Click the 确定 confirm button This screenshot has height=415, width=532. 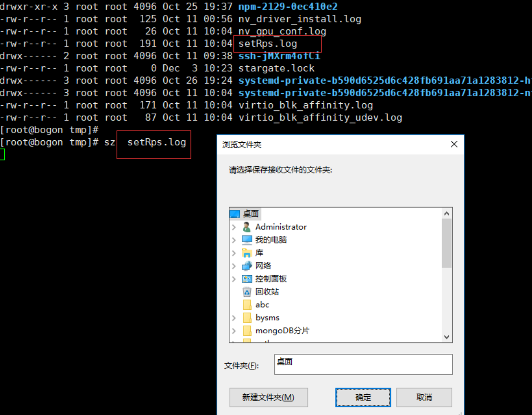[363, 397]
